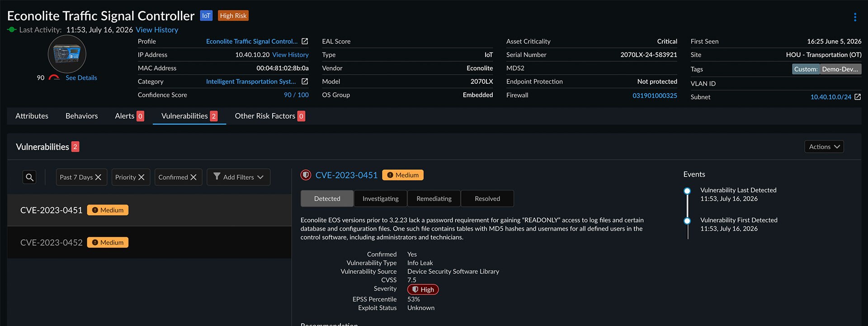Click the Vulnerability First Detected timeline marker

(687, 221)
